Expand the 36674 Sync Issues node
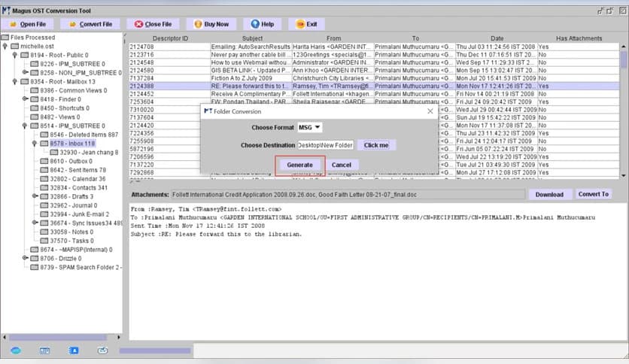This screenshot has width=629, height=364. point(35,223)
